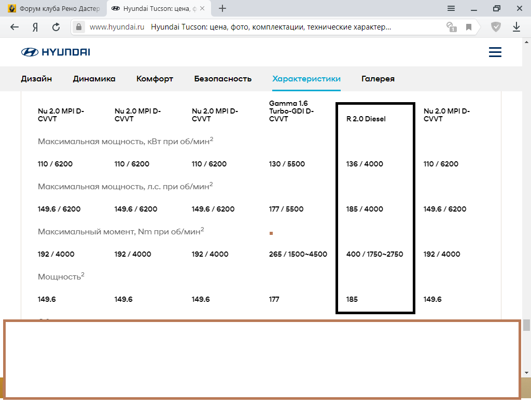Open the Безопасность section
Image resolution: width=531 pixels, height=420 pixels.
click(x=223, y=79)
